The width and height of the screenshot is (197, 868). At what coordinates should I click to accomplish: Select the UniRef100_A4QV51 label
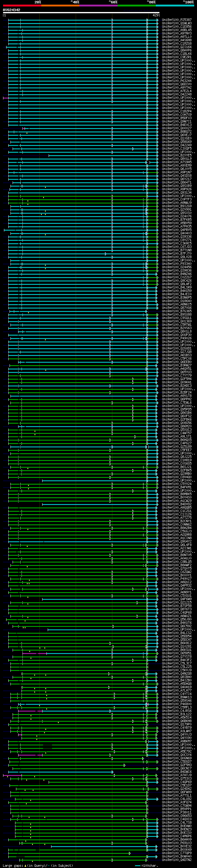coord(177,369)
